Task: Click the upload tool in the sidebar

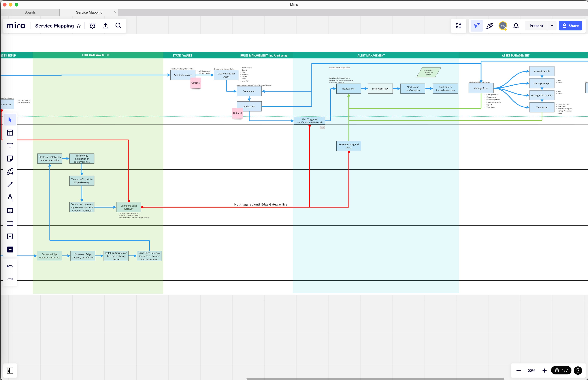Action: [x=10, y=237]
